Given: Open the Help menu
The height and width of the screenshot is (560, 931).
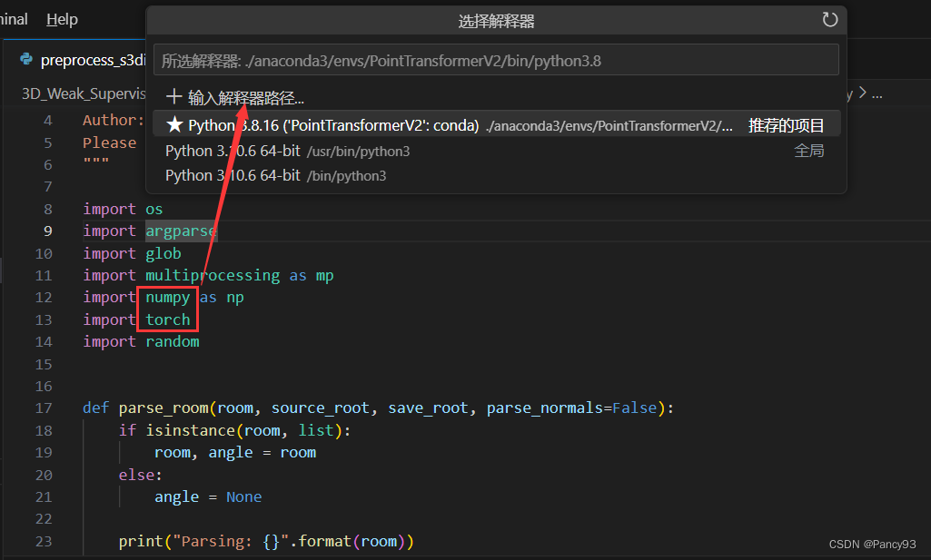Looking at the screenshot, I should [x=61, y=19].
